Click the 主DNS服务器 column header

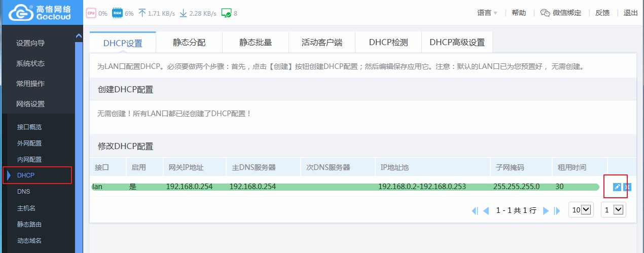coord(263,167)
